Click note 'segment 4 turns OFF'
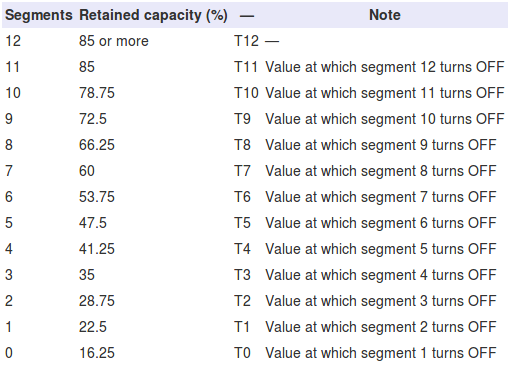 click(381, 275)
